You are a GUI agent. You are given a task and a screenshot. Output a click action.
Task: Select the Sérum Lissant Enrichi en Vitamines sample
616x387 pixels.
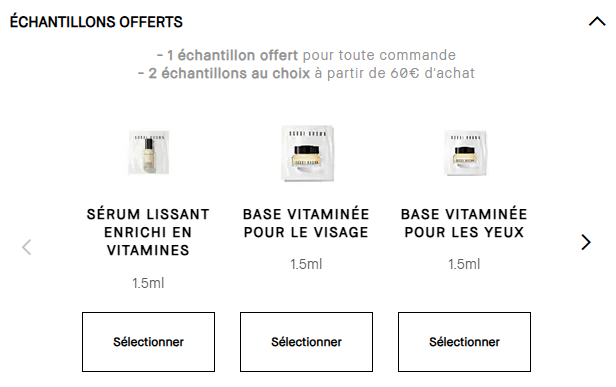[x=148, y=342]
